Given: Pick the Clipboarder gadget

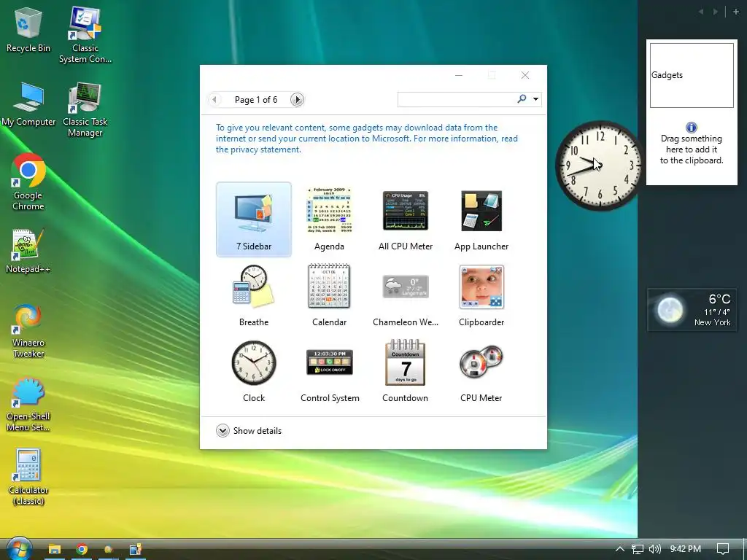Looking at the screenshot, I should (x=481, y=295).
